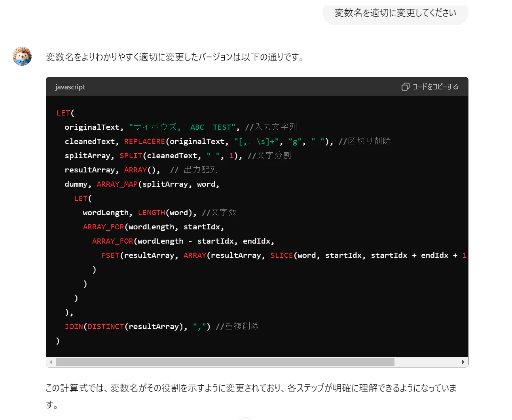Click the javascript language label
This screenshot has width=512, height=420.
click(x=70, y=87)
